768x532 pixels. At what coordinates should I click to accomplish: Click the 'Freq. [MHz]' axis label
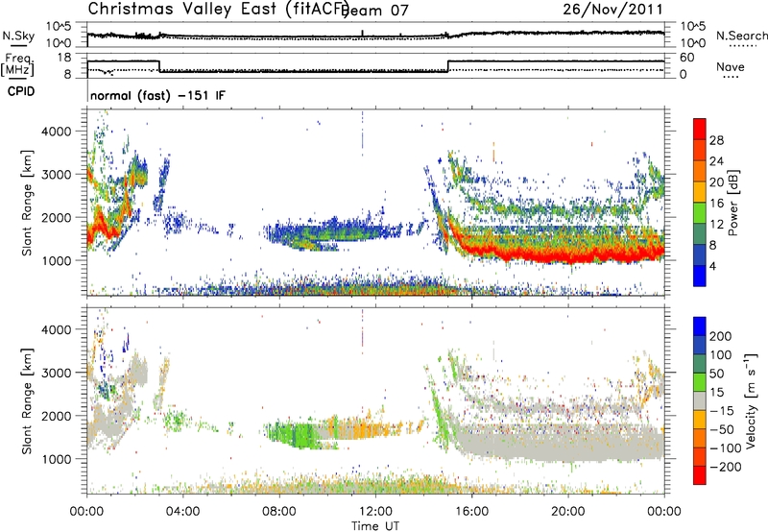pyautogui.click(x=18, y=64)
